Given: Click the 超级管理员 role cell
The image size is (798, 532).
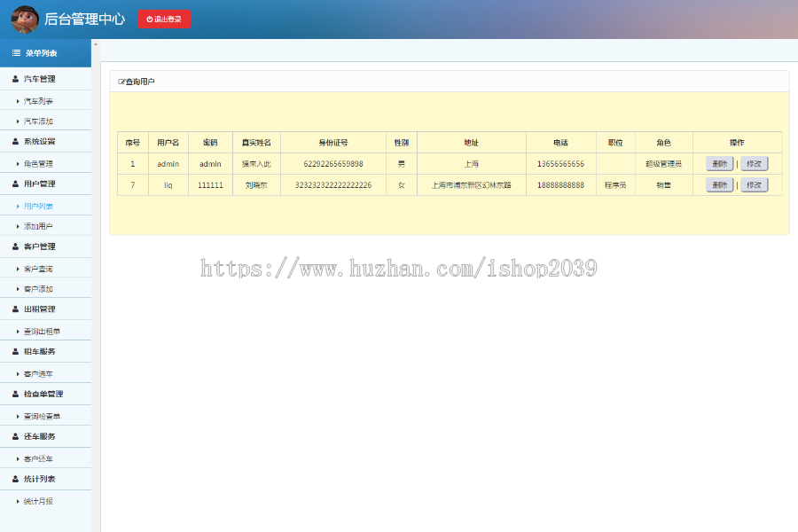Looking at the screenshot, I should click(663, 164).
